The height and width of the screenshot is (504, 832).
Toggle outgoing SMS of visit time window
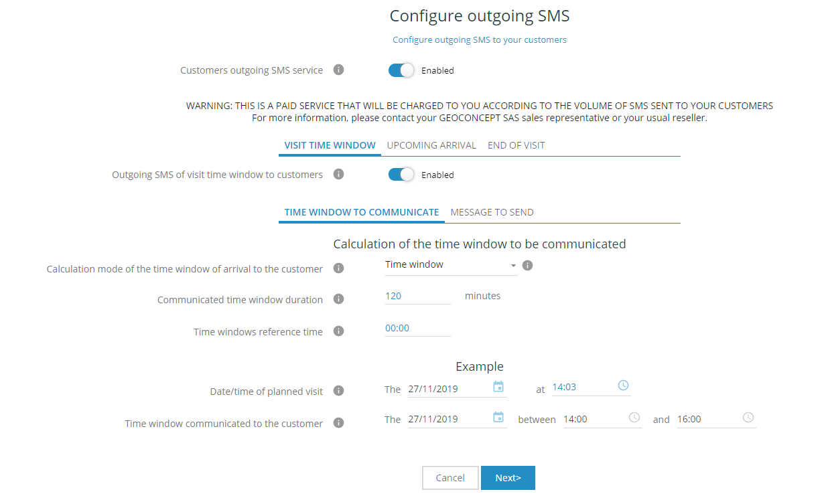click(x=401, y=175)
